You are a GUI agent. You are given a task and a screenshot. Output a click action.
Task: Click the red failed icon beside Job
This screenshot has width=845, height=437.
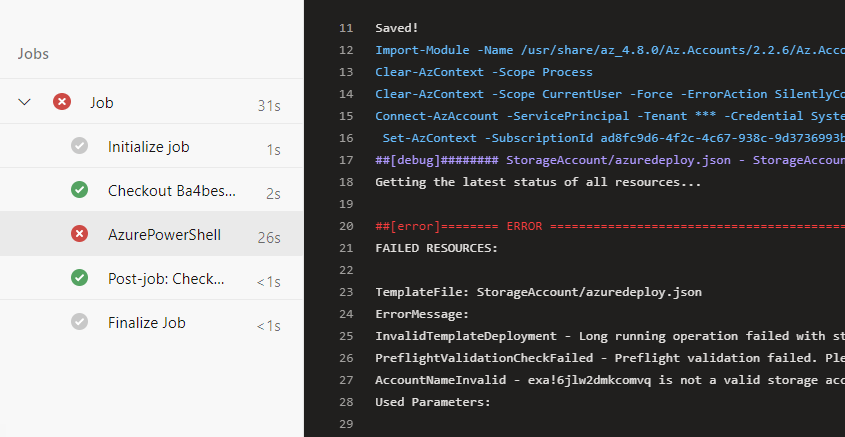62,101
